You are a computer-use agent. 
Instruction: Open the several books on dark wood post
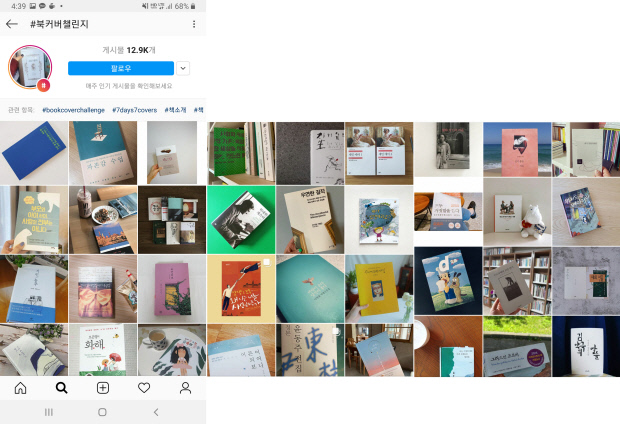(172, 220)
